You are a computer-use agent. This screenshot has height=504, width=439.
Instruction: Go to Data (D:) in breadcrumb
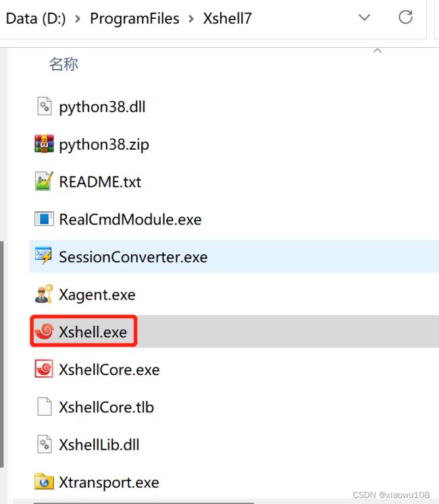pos(36,19)
